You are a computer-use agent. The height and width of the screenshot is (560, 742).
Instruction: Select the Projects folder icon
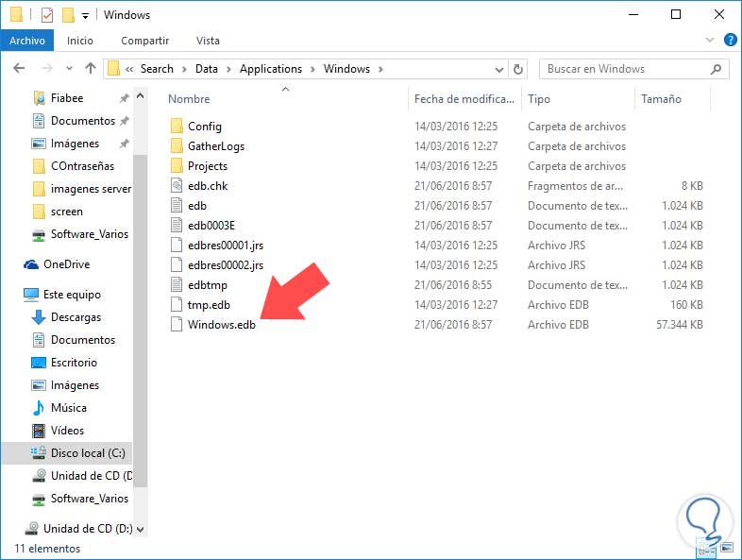[176, 166]
